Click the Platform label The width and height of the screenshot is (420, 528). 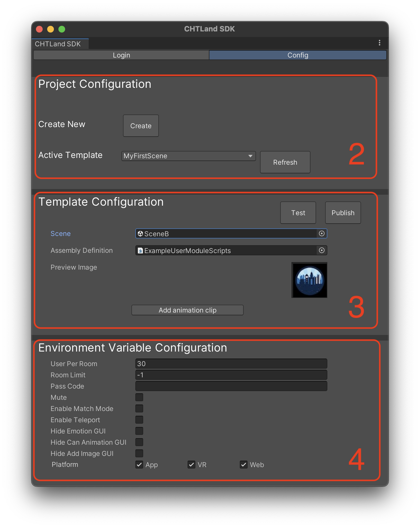tap(65, 465)
